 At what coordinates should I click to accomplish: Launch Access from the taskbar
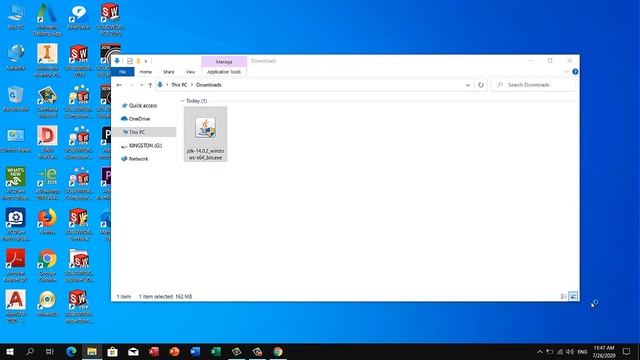coord(154,351)
